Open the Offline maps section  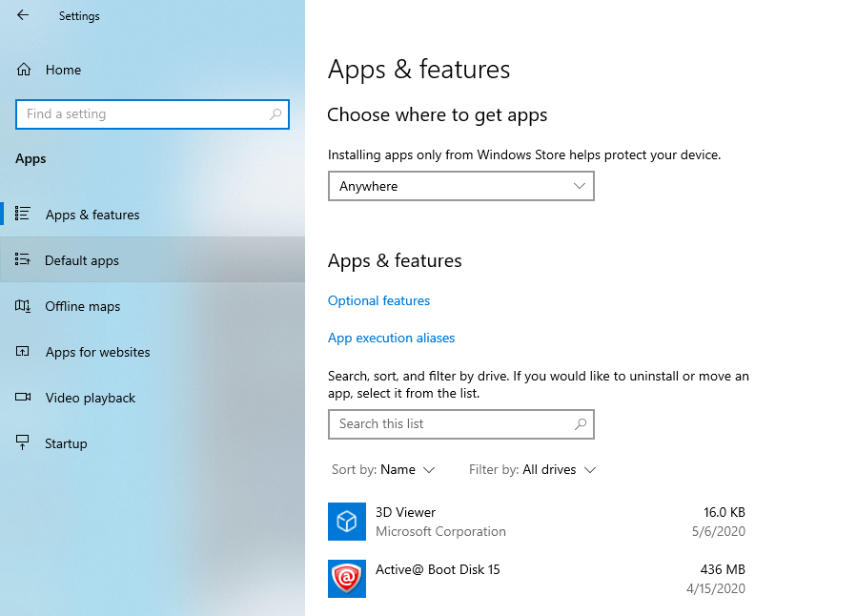tap(153, 306)
